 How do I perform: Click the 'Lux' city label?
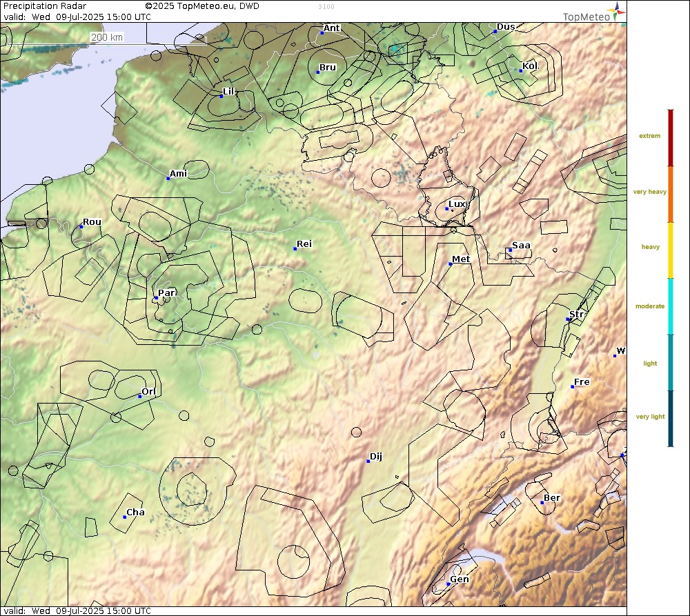point(457,203)
